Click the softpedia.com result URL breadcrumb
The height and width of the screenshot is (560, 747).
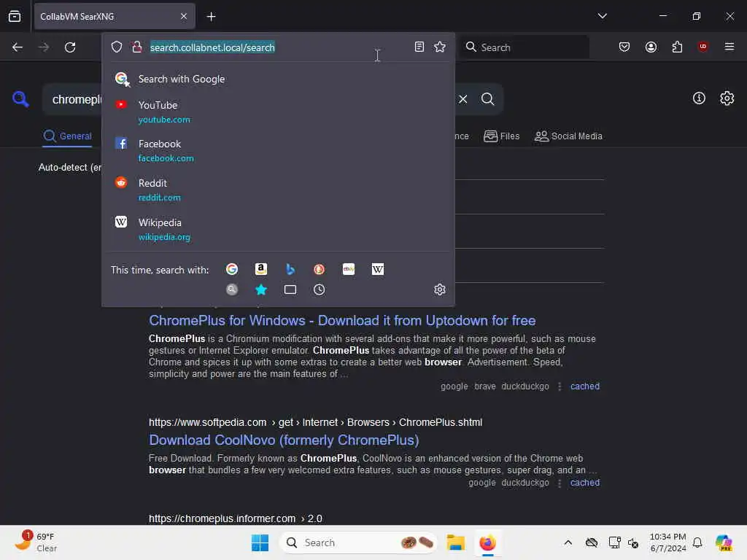tap(315, 422)
